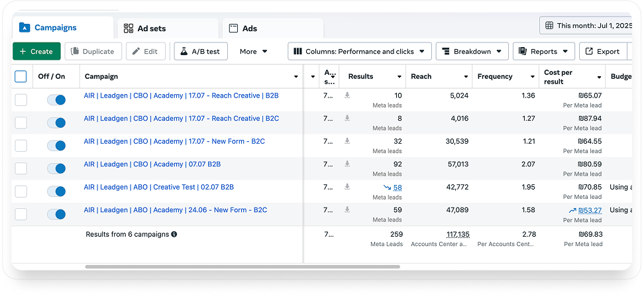644x297 pixels.
Task: Select all campaigns with header checkbox
Action: tap(21, 77)
